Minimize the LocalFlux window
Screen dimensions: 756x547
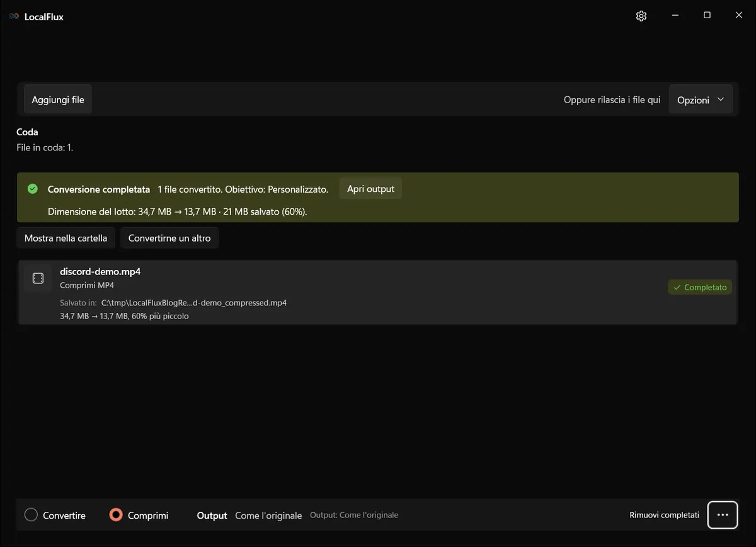tap(675, 16)
